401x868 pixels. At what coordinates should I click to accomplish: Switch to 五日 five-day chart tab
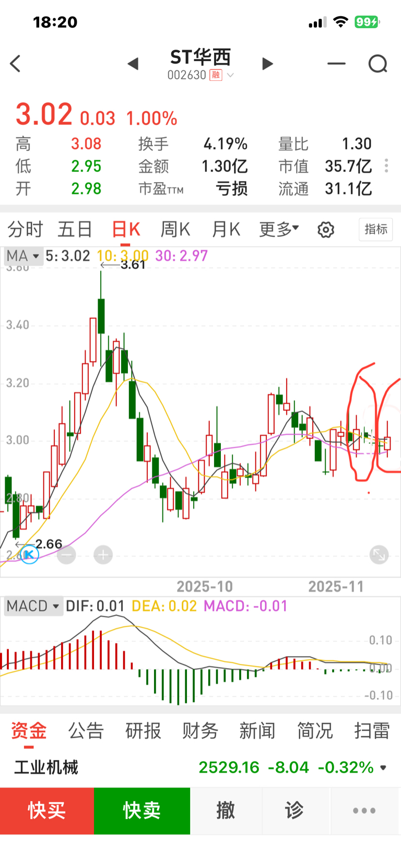[75, 230]
